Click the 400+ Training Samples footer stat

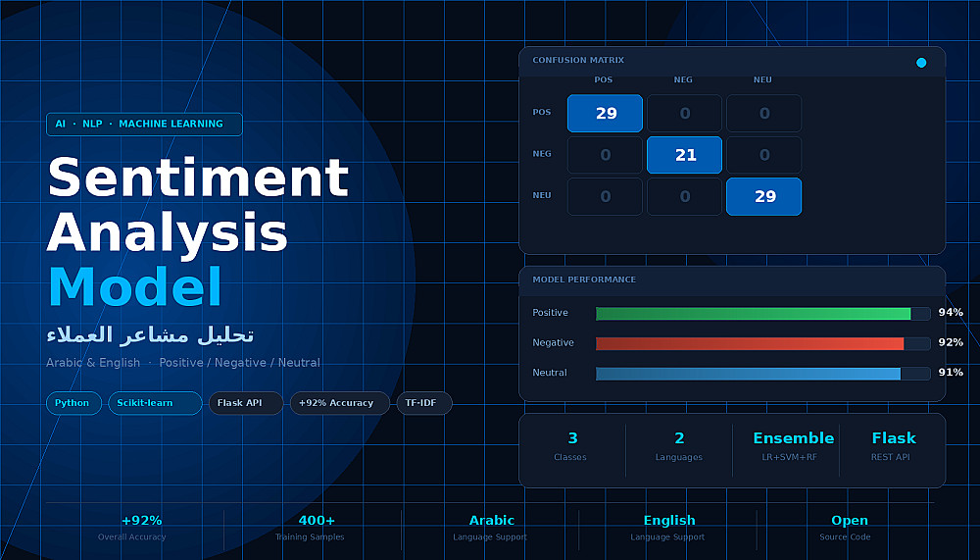pos(312,528)
